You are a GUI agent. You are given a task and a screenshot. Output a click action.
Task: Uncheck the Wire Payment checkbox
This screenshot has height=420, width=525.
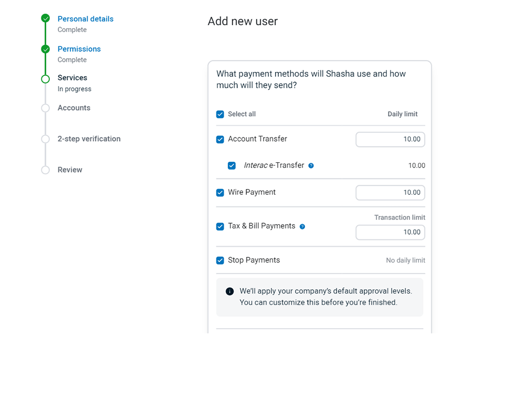[x=220, y=193]
